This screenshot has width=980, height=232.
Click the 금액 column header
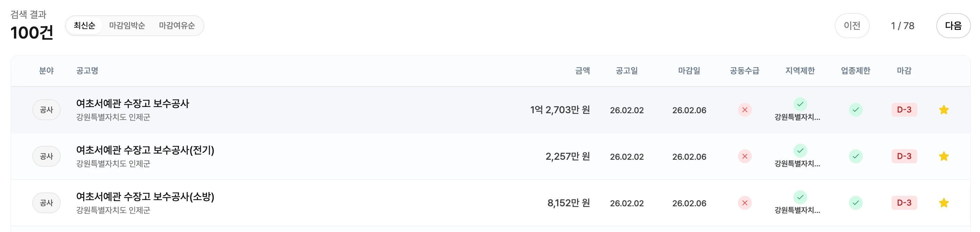tap(582, 71)
